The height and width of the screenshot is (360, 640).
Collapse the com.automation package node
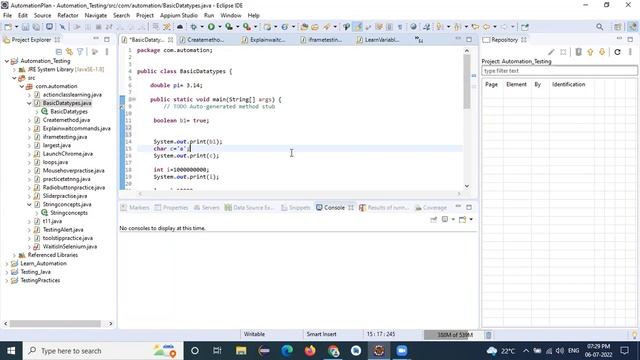pos(22,86)
